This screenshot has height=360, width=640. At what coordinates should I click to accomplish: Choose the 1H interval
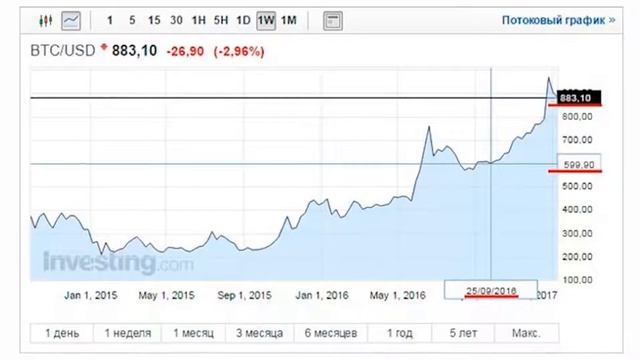tap(198, 20)
